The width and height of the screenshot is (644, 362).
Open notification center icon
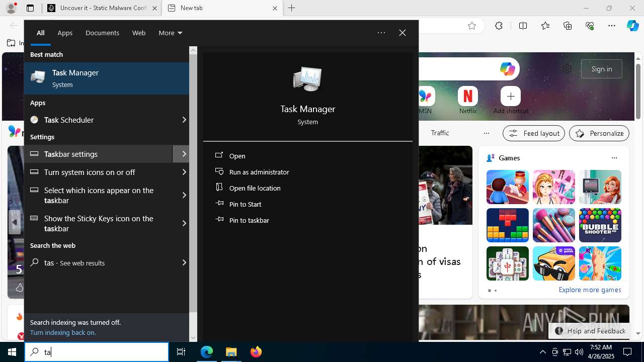coord(627,352)
